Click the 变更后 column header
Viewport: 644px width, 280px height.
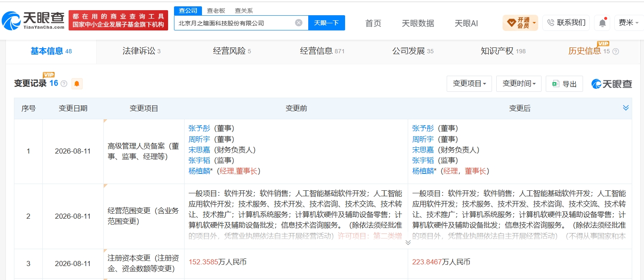pos(520,108)
